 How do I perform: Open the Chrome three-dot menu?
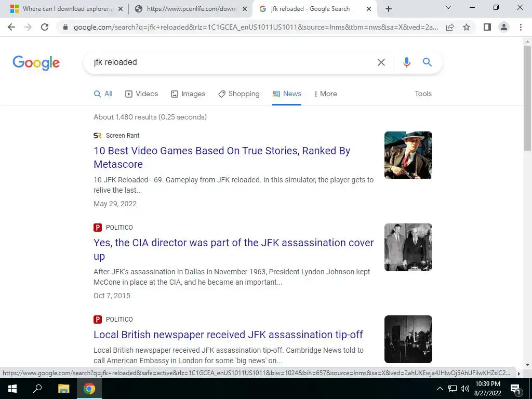521,27
